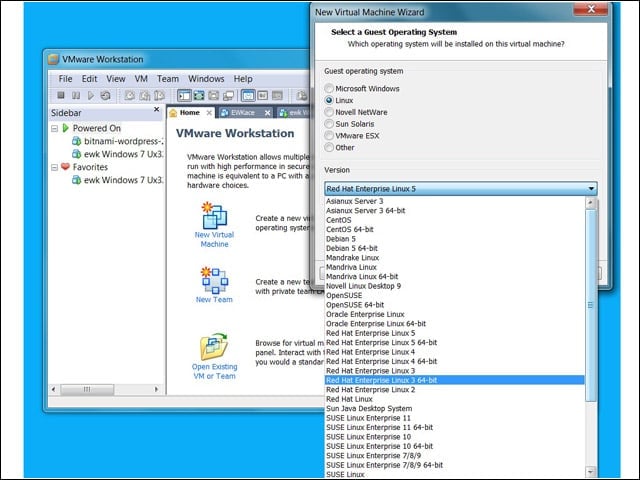This screenshot has height=480, width=640.
Task: Select ewk Windows 7 VM under Powered On
Action: [x=118, y=154]
